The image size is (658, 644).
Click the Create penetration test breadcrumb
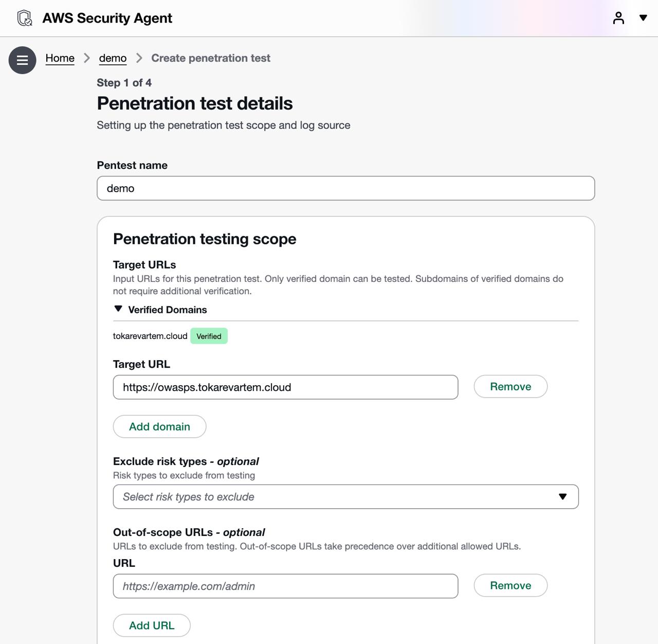point(210,58)
